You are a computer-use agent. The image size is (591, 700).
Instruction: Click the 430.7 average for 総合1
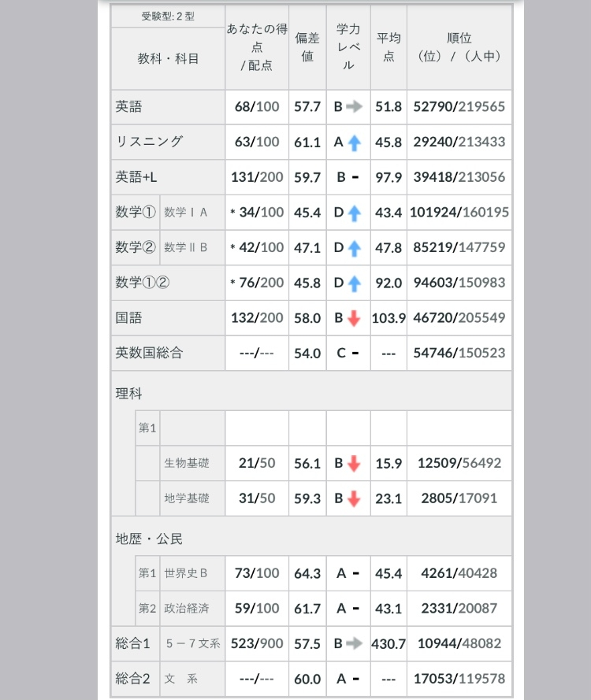pos(388,644)
